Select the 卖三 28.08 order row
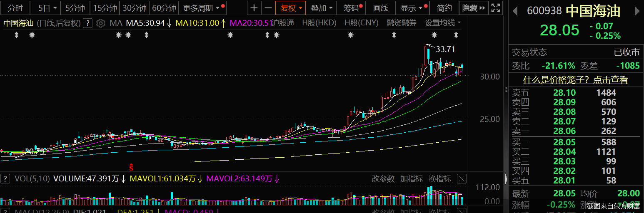 576,112
